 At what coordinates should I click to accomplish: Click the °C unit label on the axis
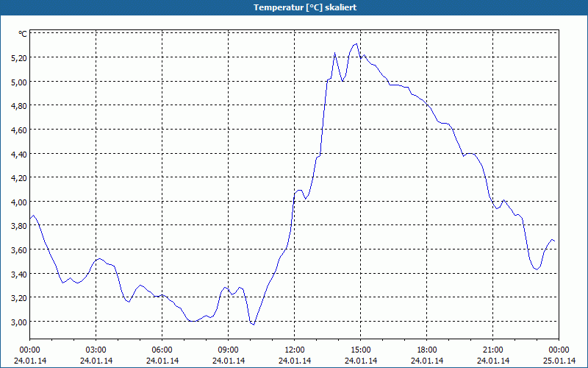(x=23, y=34)
